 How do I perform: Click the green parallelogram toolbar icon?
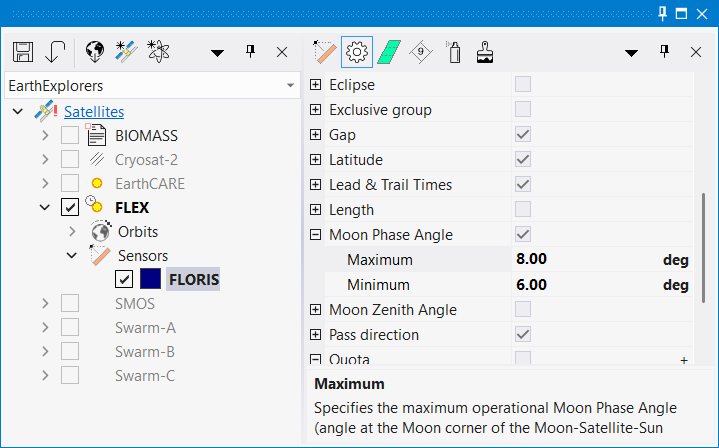point(388,52)
